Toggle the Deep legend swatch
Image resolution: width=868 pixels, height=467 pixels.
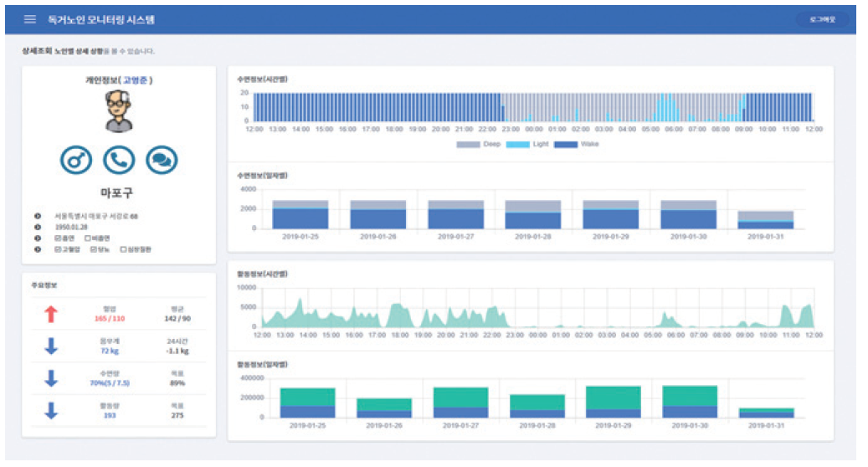[x=467, y=145]
